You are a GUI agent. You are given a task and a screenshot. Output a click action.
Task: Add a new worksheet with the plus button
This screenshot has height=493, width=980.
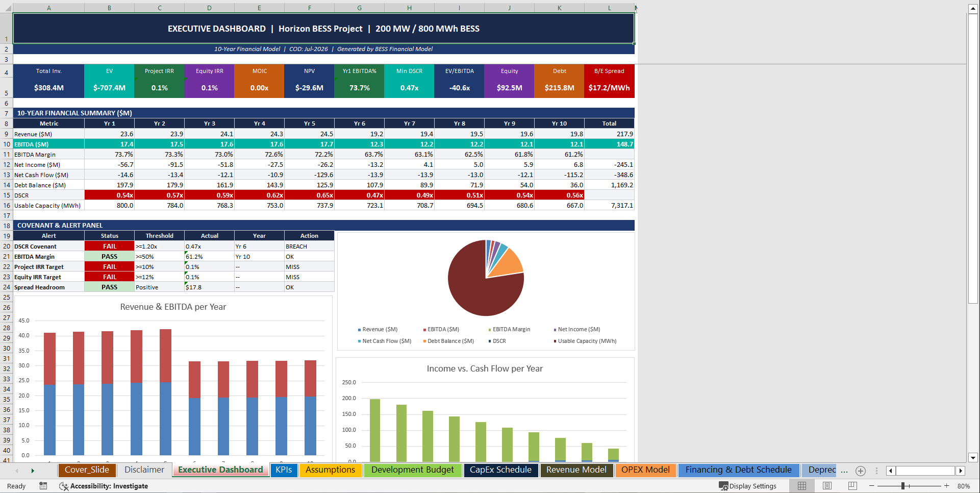click(861, 471)
